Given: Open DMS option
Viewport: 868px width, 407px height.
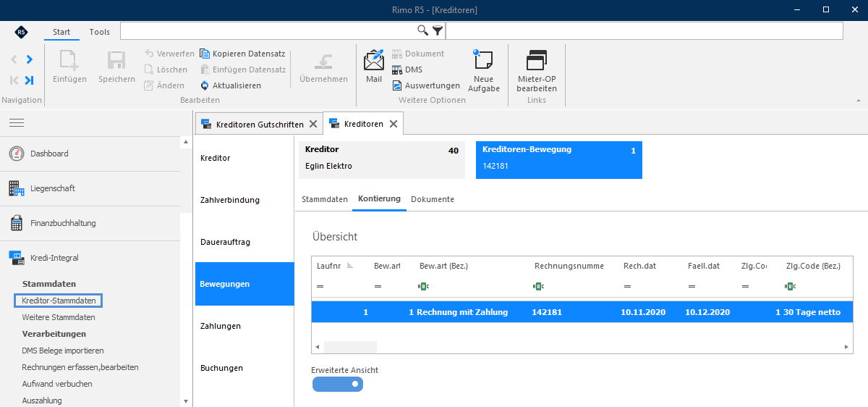Looking at the screenshot, I should point(407,70).
